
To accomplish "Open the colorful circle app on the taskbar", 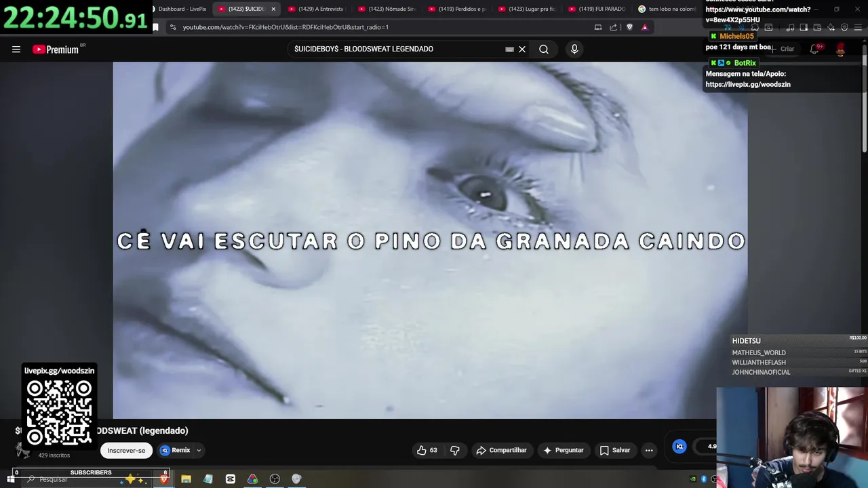I will [252, 479].
